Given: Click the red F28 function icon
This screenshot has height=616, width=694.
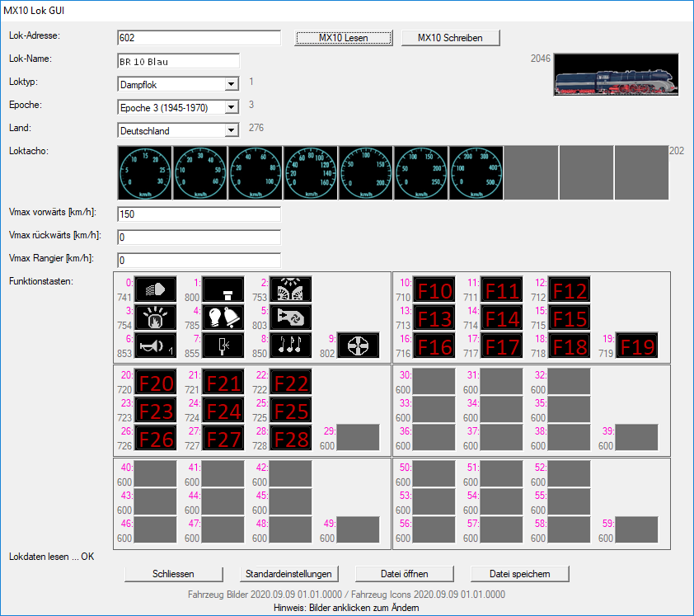Looking at the screenshot, I should [290, 437].
